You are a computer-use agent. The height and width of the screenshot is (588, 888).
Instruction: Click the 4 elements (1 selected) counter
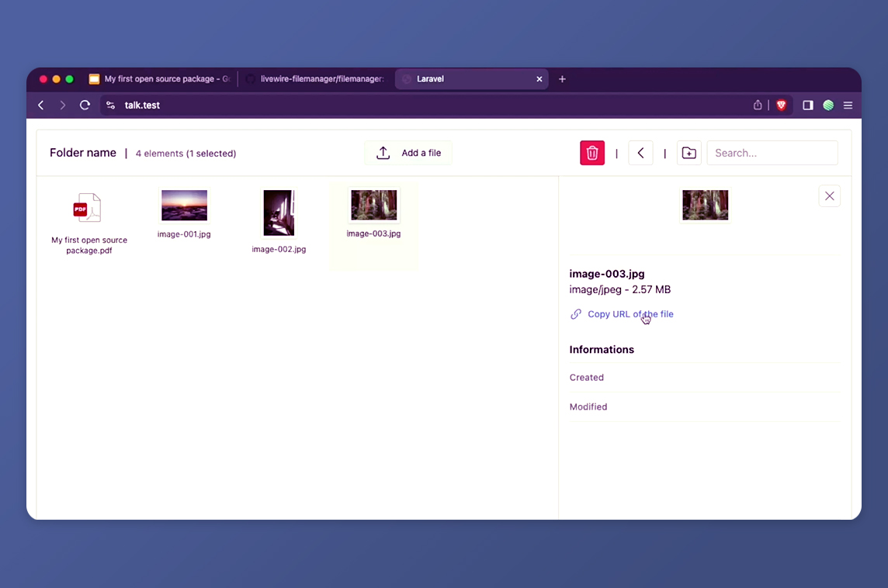(186, 154)
